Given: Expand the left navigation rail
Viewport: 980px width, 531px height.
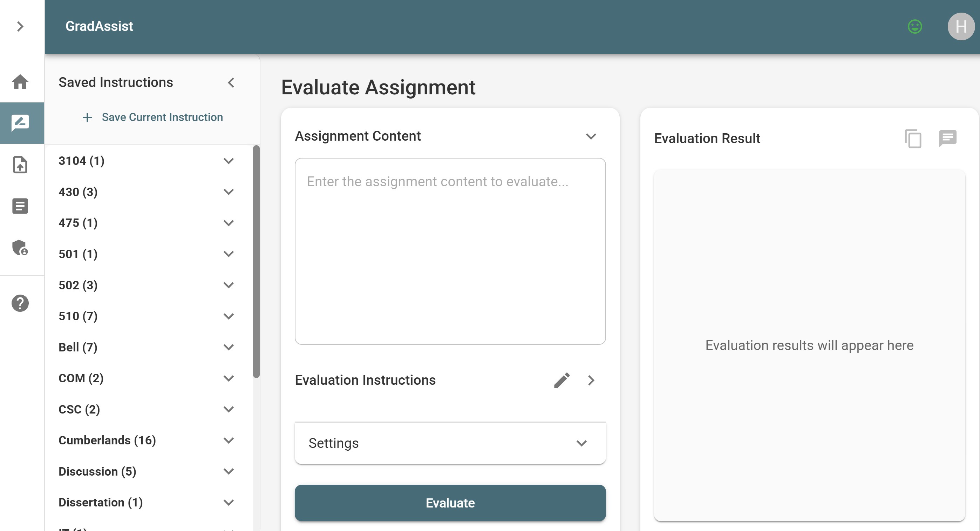Looking at the screenshot, I should [20, 26].
